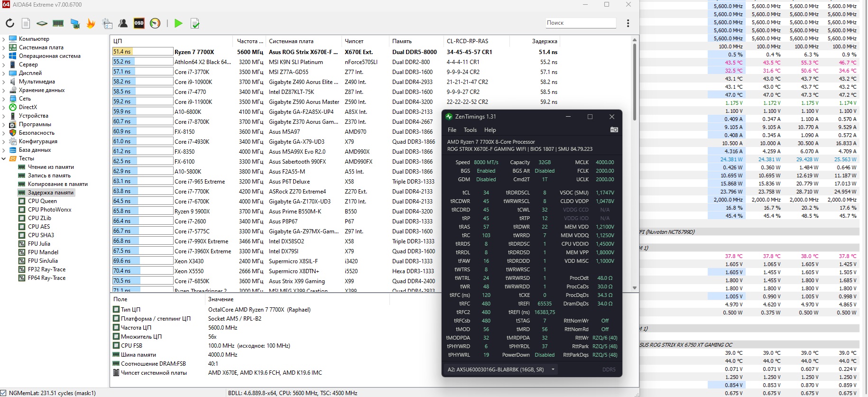
Task: Launch the flame stability test icon
Action: coord(91,23)
